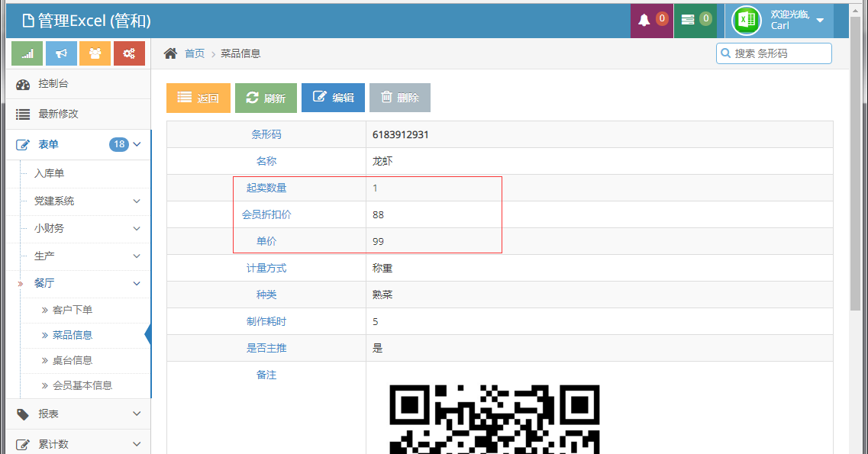Click the document icon beside 管理Excel title
This screenshot has height=454, width=868.
[27, 21]
